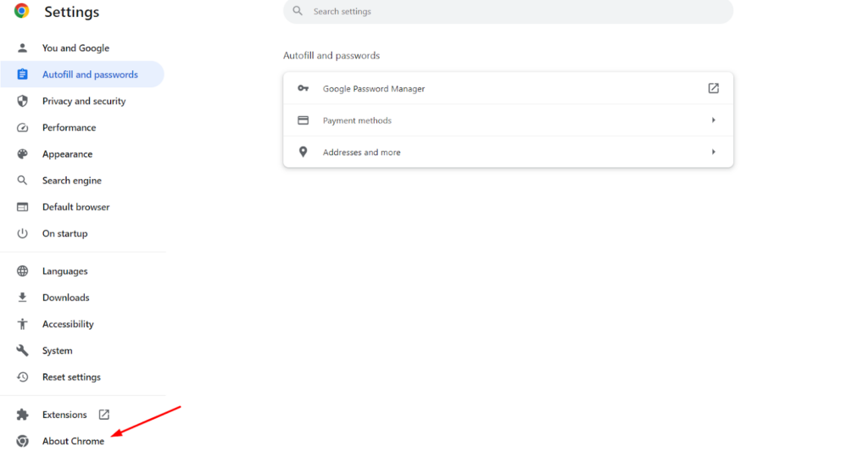Image resolution: width=868 pixels, height=463 pixels.
Task: Expand Addresses and more with arrow
Action: pyautogui.click(x=713, y=152)
